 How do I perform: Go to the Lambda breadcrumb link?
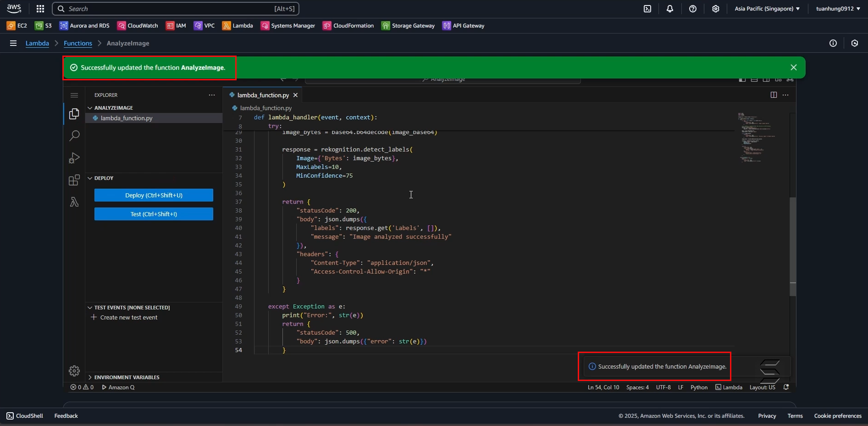[37, 43]
